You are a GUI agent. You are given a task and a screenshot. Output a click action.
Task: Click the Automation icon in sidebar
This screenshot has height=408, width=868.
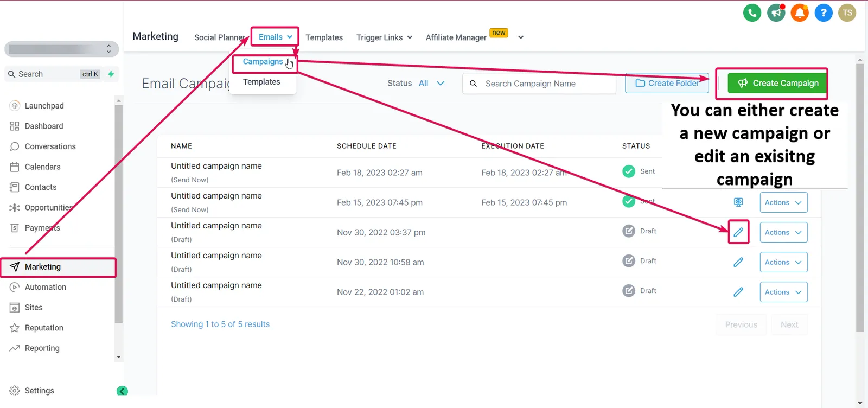(15, 287)
